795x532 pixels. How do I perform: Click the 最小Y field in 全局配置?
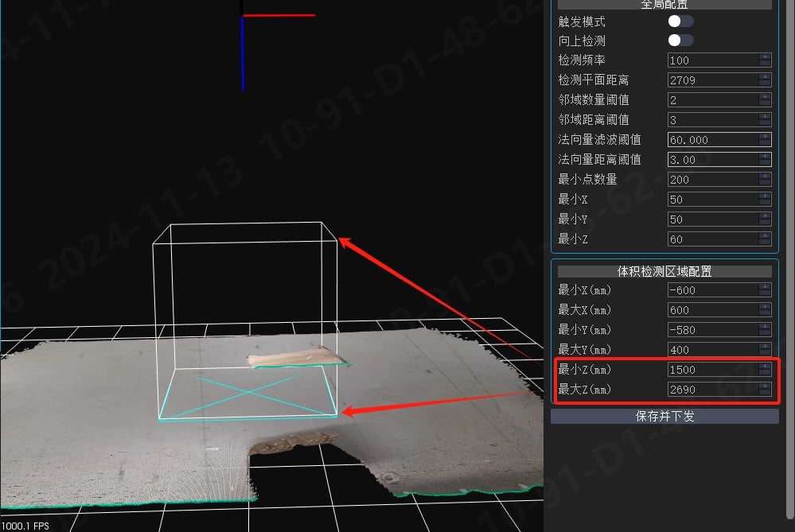pyautogui.click(x=719, y=219)
